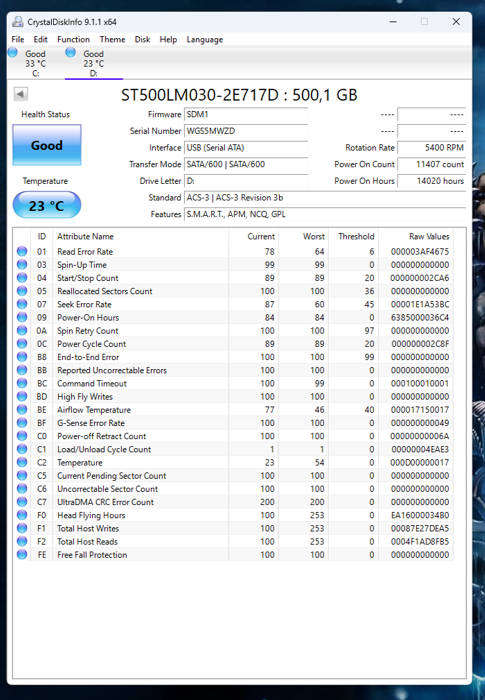Click status icon for Load/Unload Cycle Count

click(x=21, y=449)
